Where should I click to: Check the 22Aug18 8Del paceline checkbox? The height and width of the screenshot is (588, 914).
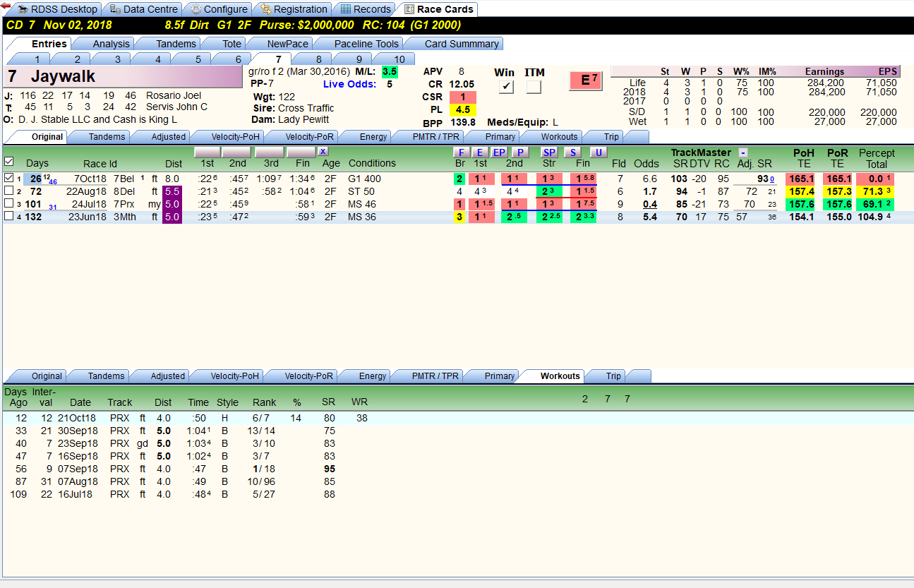(x=8, y=191)
